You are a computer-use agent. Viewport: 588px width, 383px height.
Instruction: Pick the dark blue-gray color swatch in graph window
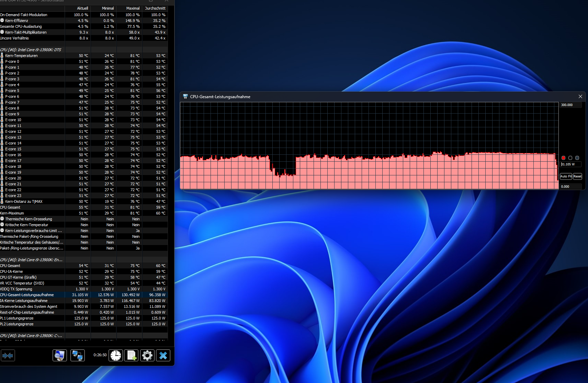(x=577, y=158)
